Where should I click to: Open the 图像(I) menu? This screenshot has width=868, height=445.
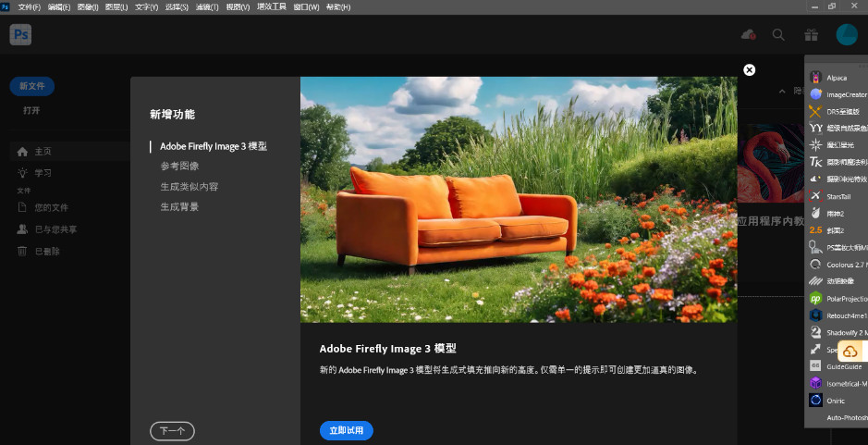(88, 7)
